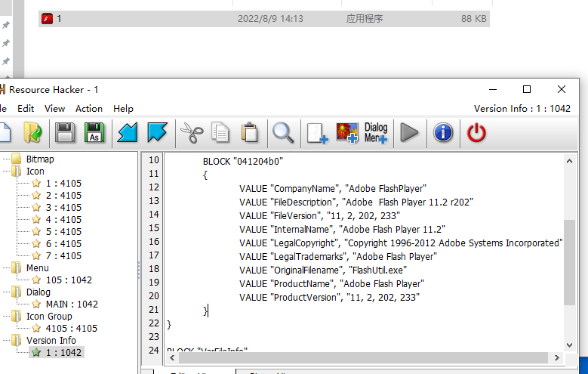Add a new blank script resource icon

coord(317,132)
